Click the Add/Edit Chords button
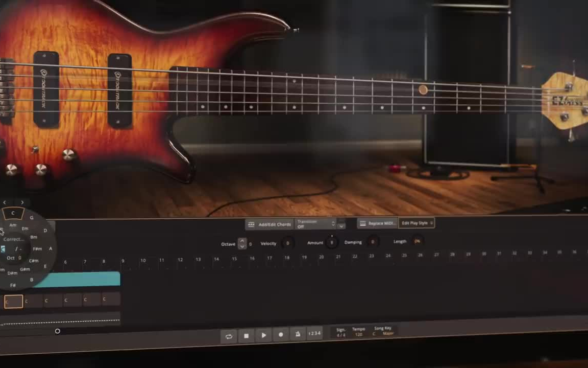 coord(269,224)
